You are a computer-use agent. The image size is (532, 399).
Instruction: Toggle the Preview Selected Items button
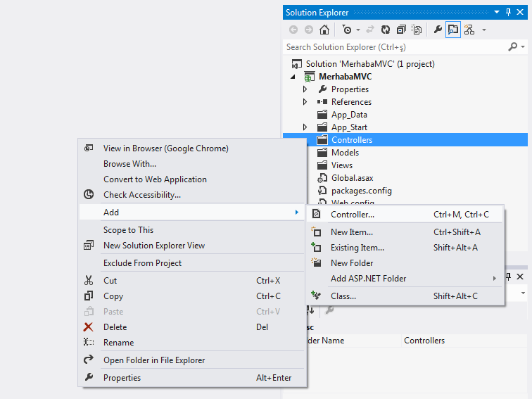[x=453, y=30]
